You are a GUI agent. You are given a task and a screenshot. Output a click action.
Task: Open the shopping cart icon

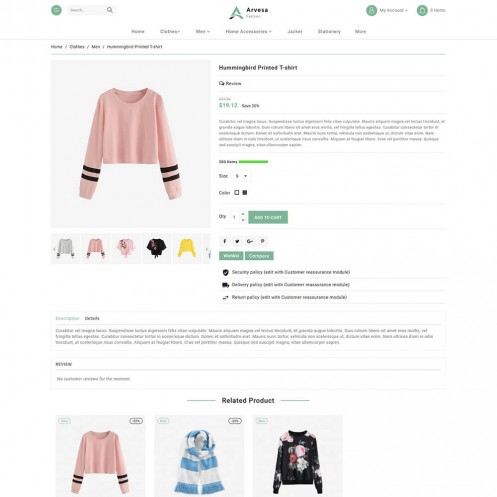(x=422, y=10)
